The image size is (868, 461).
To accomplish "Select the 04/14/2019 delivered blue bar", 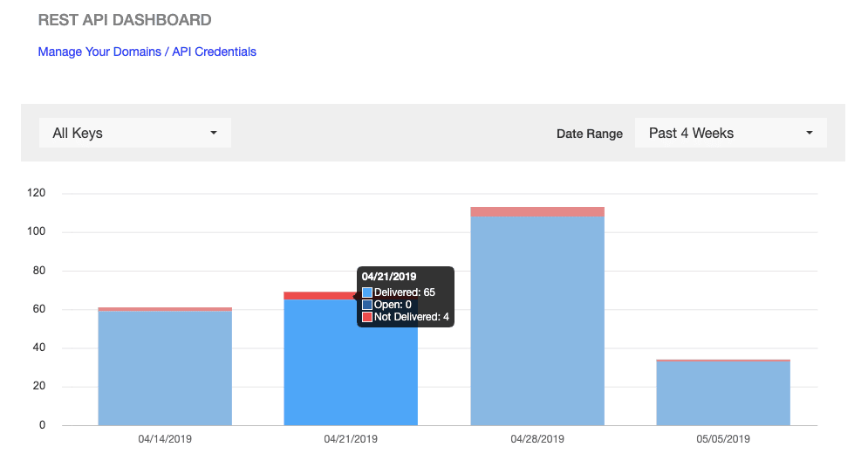I will pos(165,368).
